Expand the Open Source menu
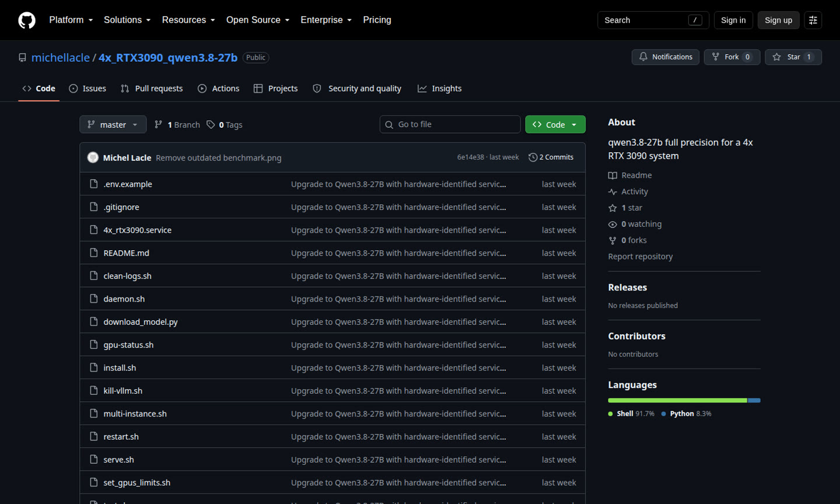This screenshot has height=504, width=840. (x=258, y=20)
